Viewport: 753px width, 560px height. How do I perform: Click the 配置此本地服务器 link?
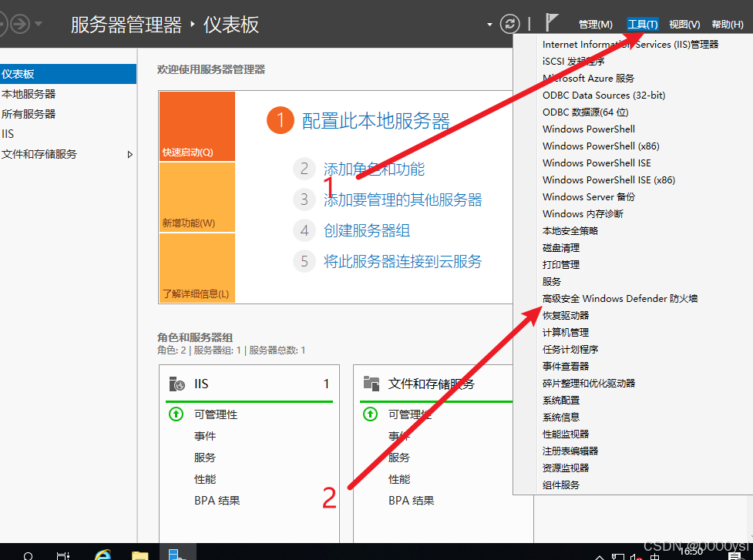(x=375, y=121)
